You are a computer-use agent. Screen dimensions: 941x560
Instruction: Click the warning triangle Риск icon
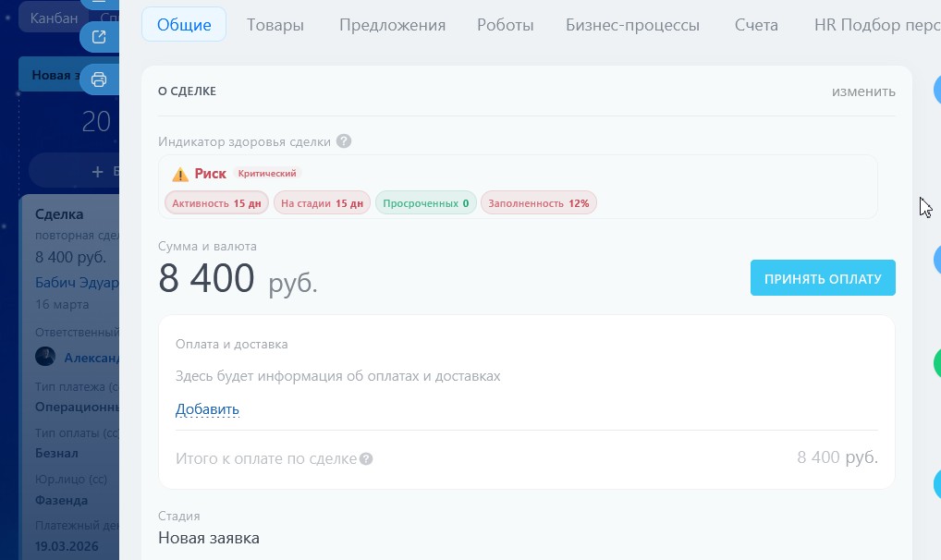180,174
